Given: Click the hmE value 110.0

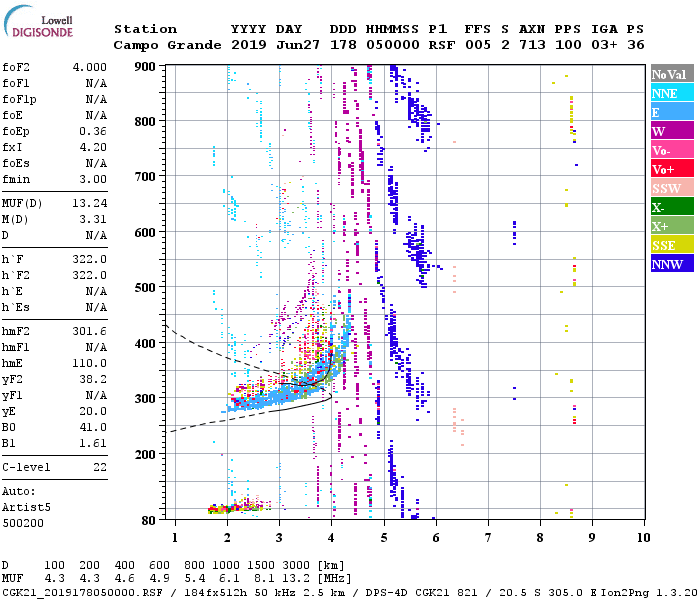Looking at the screenshot, I should (x=90, y=363).
